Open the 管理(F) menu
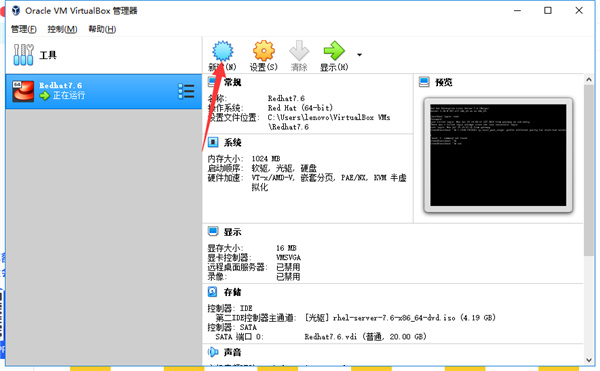The height and width of the screenshot is (371, 600). (24, 29)
